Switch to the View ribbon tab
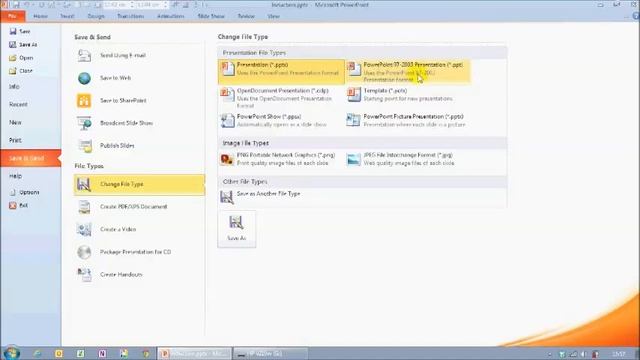Viewport: 640px width, 360px height. [273, 16]
